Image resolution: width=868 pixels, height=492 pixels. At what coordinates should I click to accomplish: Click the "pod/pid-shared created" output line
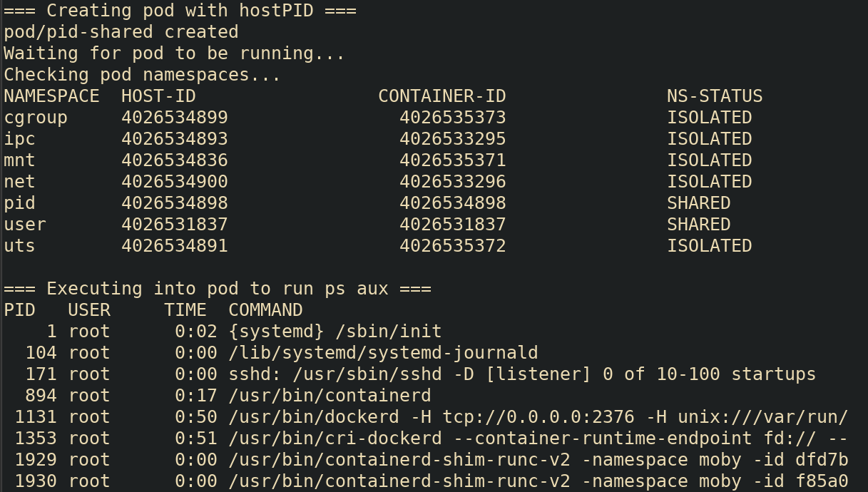121,32
